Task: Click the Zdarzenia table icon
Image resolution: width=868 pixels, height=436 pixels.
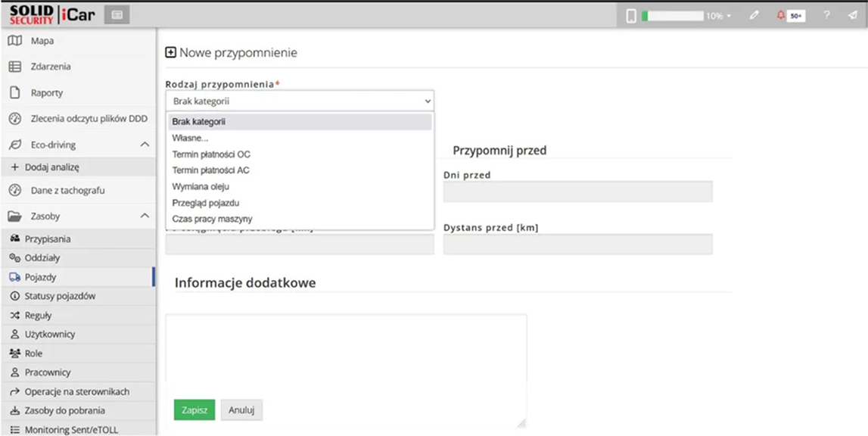Action: pyautogui.click(x=15, y=67)
